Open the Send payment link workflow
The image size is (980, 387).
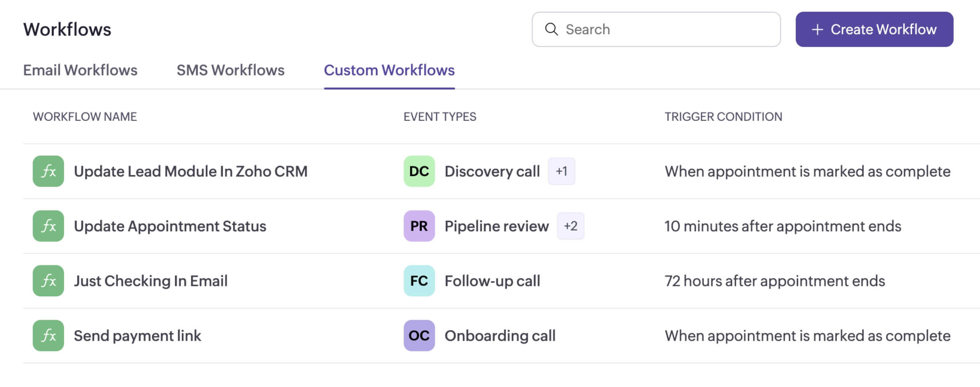(x=137, y=336)
